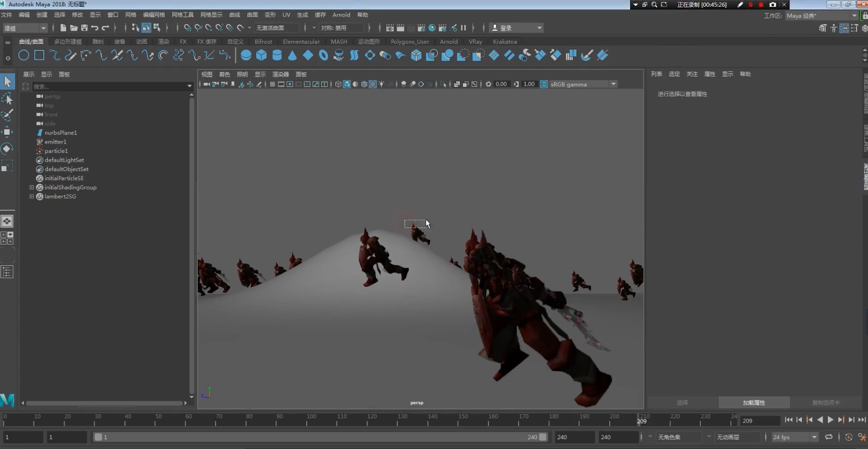
Task: Click the Redo arrow icon
Action: click(106, 28)
